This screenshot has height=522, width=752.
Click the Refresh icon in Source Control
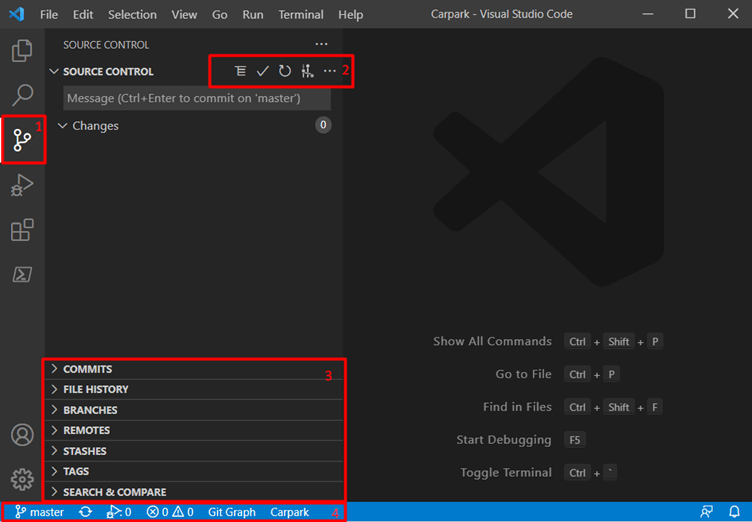click(285, 71)
